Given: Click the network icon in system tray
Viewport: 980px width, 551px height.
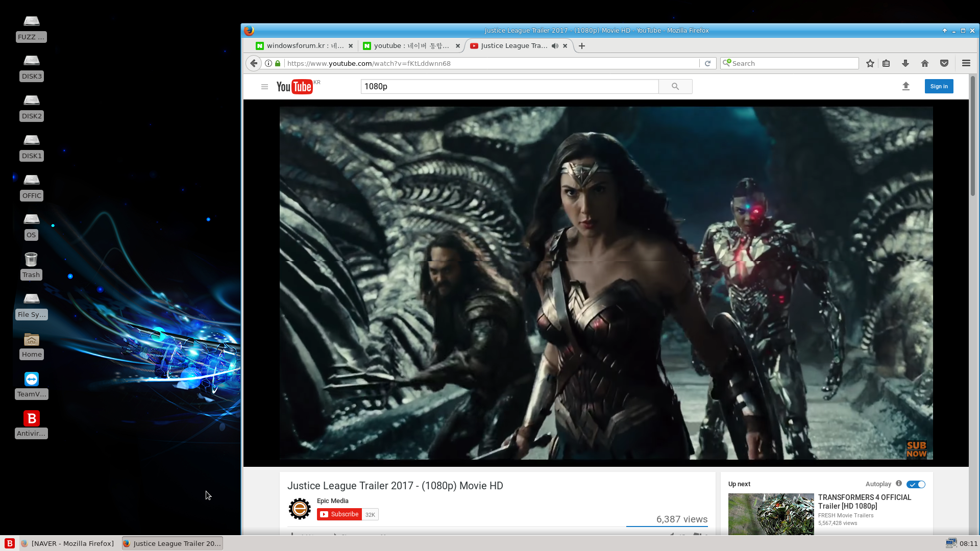Looking at the screenshot, I should pyautogui.click(x=950, y=543).
